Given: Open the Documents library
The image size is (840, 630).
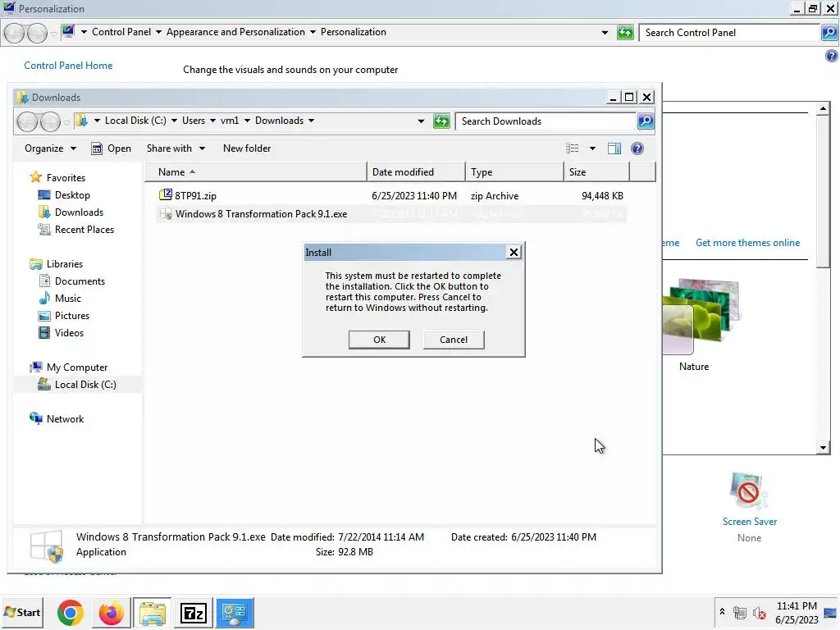Looking at the screenshot, I should pyautogui.click(x=80, y=281).
